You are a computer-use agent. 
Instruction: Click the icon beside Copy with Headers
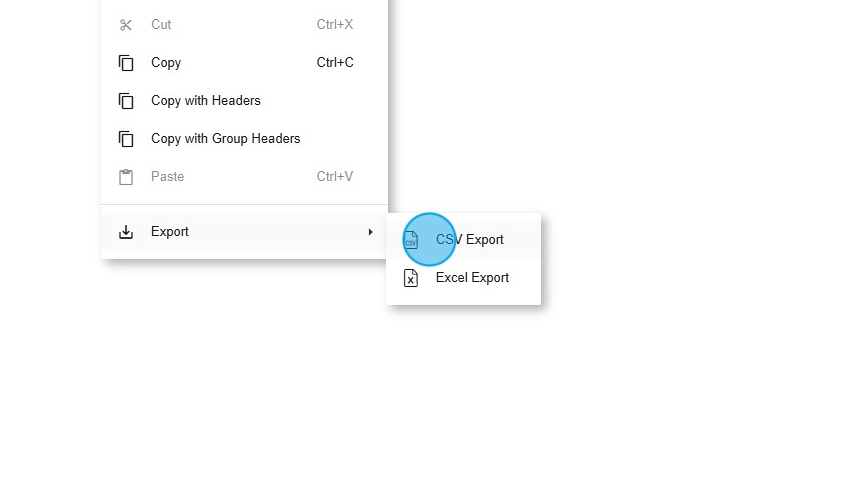coord(126,101)
